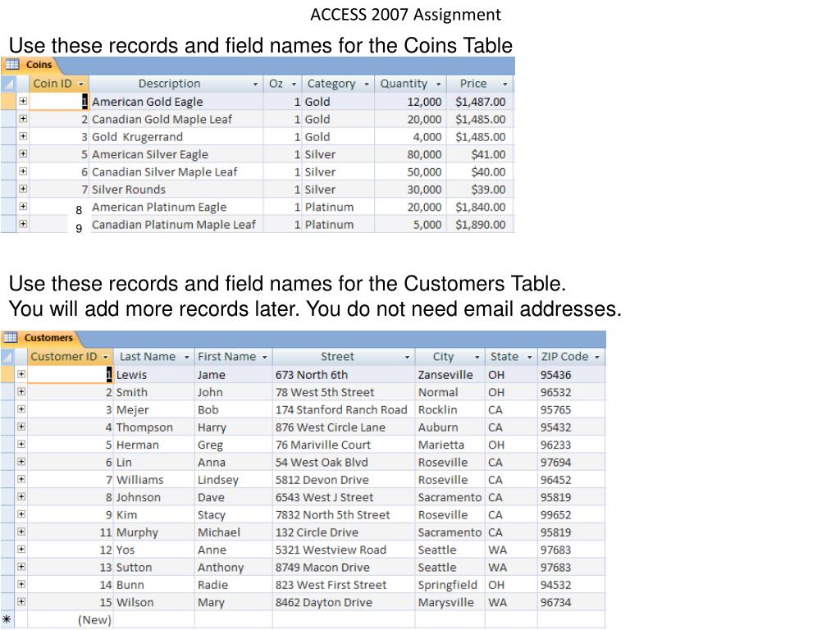Click the Coins tab datasheet icon

[12, 64]
